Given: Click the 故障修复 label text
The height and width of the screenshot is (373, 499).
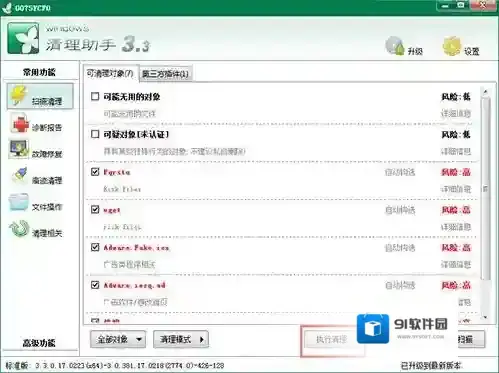Looking at the screenshot, I should click(47, 154).
